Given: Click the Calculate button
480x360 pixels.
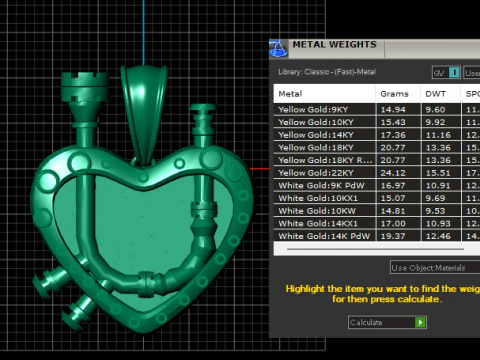Looking at the screenshot, I should 387,322.
